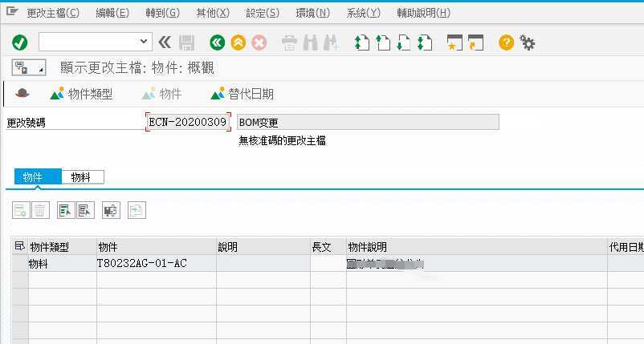Image resolution: width=644 pixels, height=344 pixels.
Task: Open the 系統(Y) menu
Action: pos(364,13)
